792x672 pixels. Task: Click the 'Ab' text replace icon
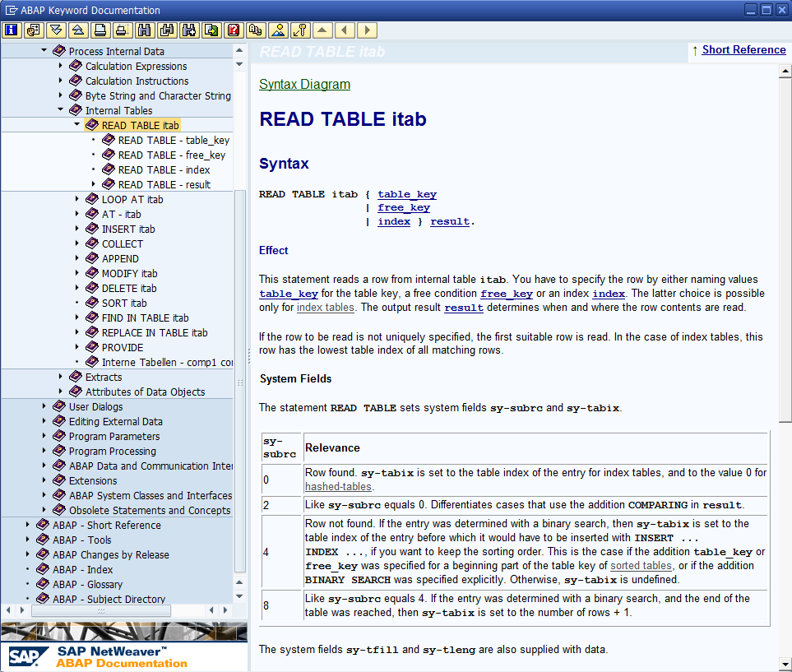256,30
